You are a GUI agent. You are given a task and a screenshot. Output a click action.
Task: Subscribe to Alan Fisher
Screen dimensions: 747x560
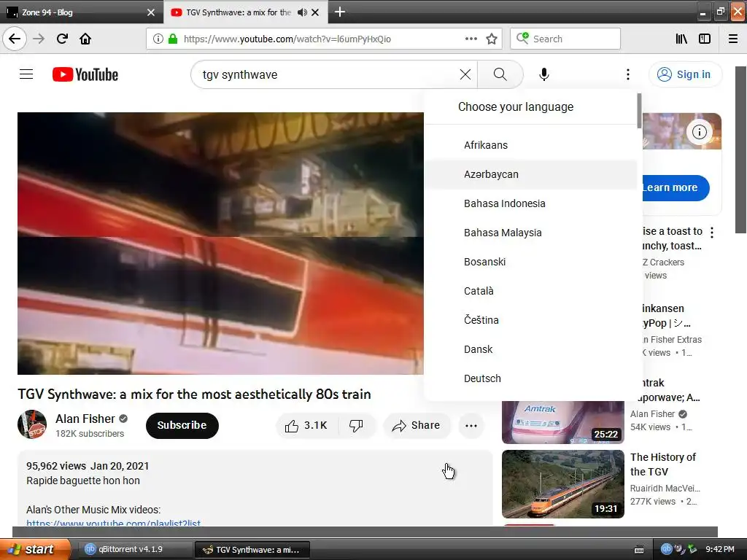[x=182, y=425]
